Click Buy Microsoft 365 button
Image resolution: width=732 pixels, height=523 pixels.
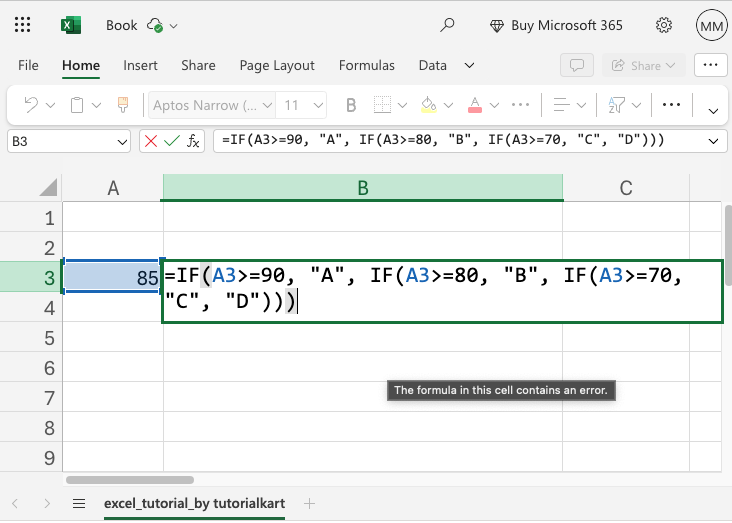[x=556, y=25]
